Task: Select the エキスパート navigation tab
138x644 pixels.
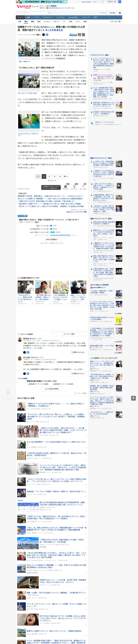Action: click(48, 17)
